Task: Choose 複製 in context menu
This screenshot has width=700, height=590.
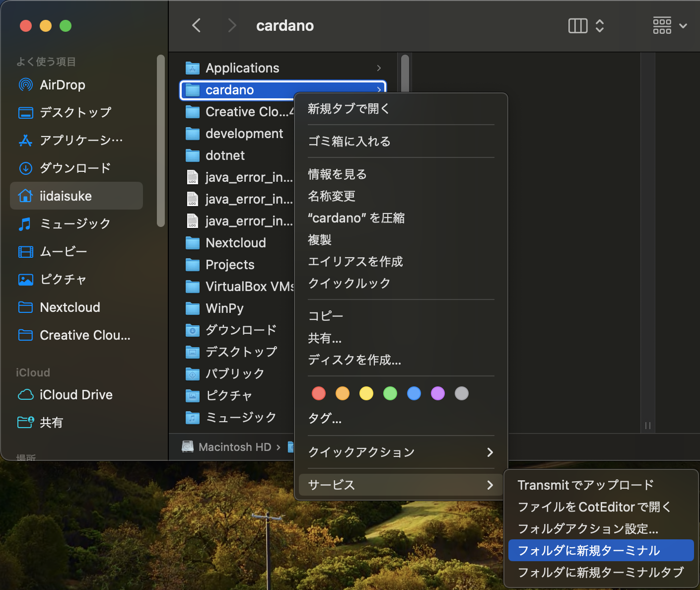Action: (x=401, y=240)
